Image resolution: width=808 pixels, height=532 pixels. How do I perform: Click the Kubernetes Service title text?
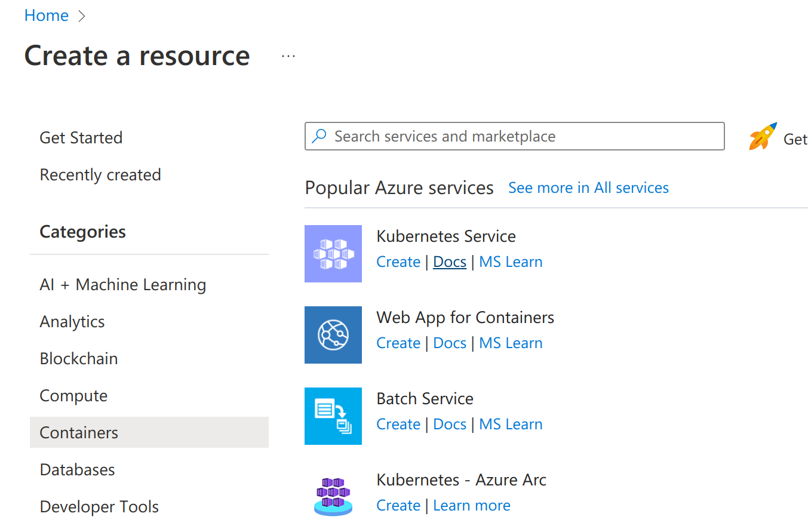[x=446, y=236]
